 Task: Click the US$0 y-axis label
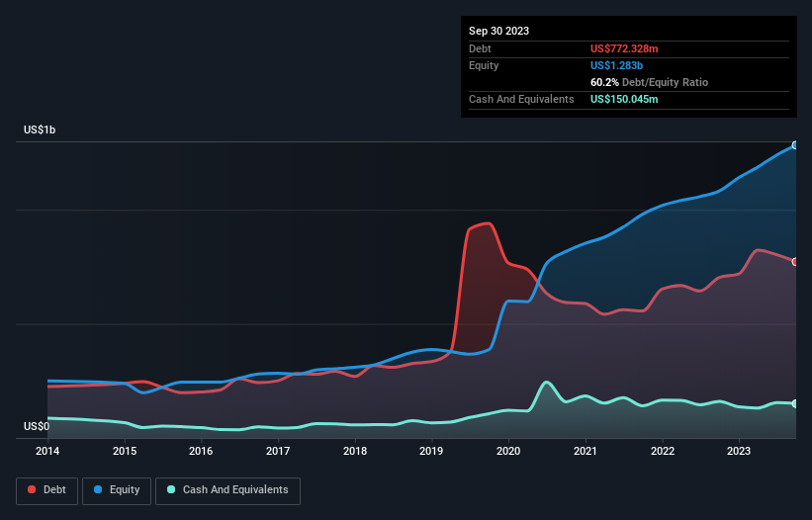(37, 426)
